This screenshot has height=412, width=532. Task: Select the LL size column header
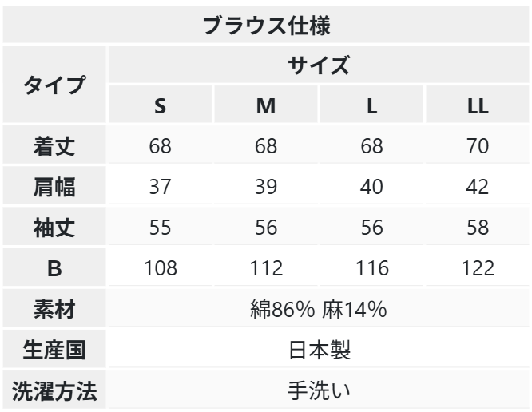(x=478, y=106)
